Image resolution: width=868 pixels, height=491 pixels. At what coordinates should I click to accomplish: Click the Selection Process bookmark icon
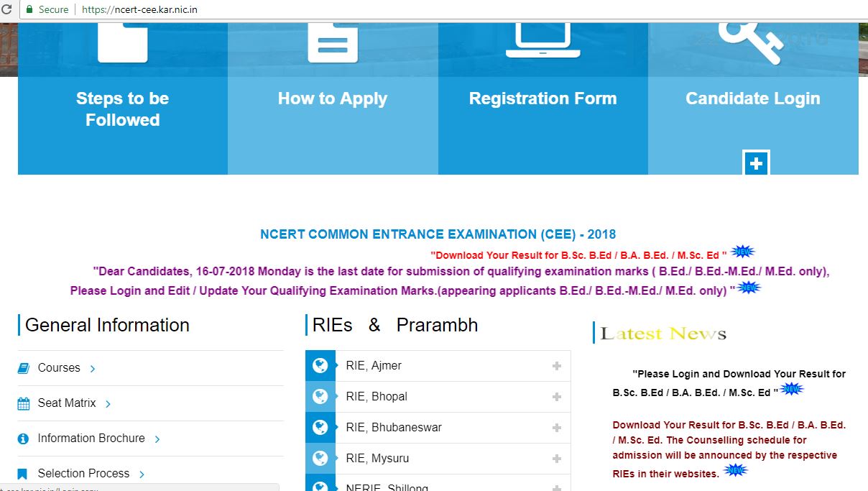pos(24,473)
